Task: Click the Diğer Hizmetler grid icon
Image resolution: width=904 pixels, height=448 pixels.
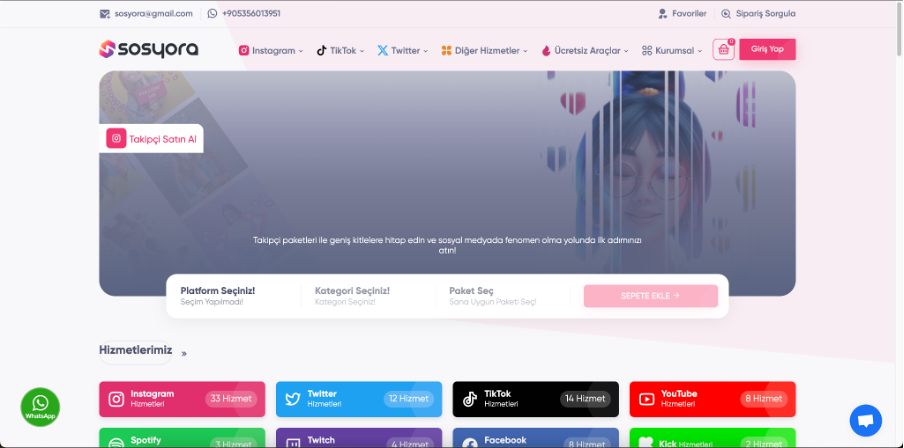Action: pyautogui.click(x=446, y=51)
